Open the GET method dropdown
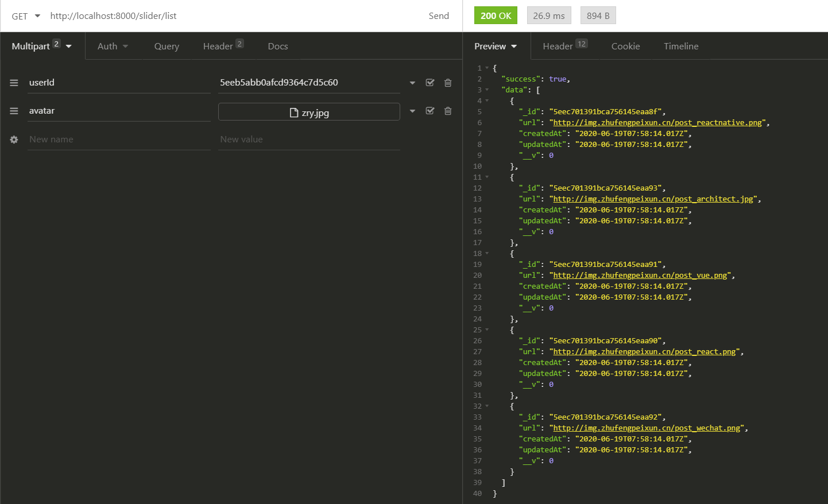 point(26,16)
